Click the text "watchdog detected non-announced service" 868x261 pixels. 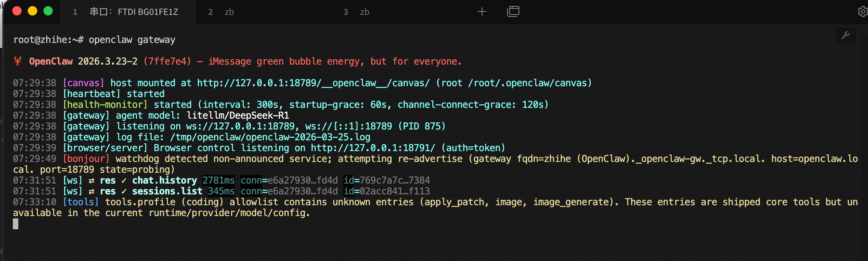(x=222, y=159)
